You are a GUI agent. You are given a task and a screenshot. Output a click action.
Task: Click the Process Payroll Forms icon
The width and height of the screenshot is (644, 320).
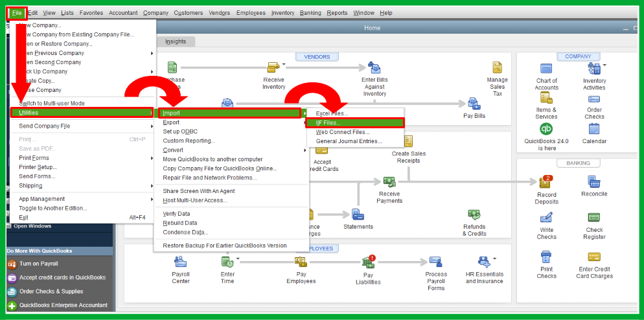click(x=435, y=261)
